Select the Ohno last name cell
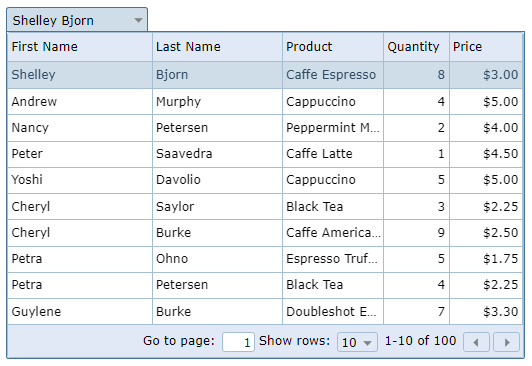The width and height of the screenshot is (532, 366). click(217, 259)
